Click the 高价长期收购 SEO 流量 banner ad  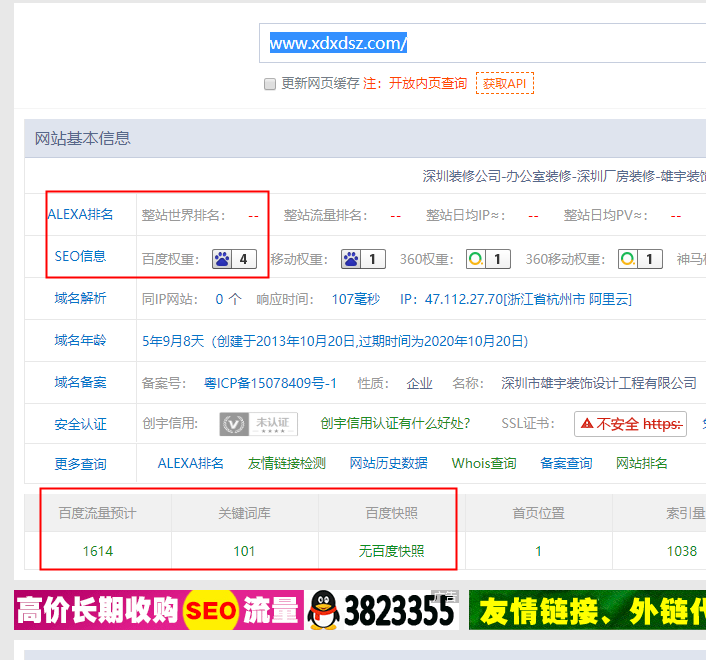coord(158,609)
